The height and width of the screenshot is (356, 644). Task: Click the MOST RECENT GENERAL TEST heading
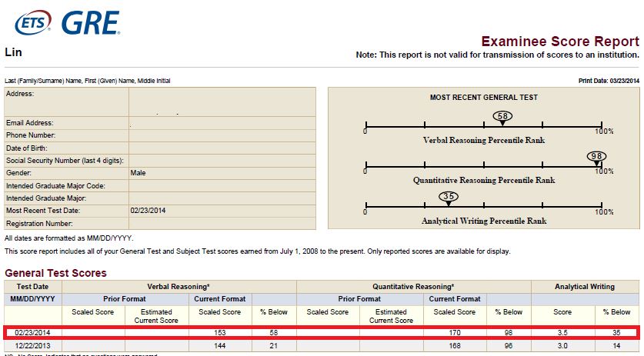484,98
